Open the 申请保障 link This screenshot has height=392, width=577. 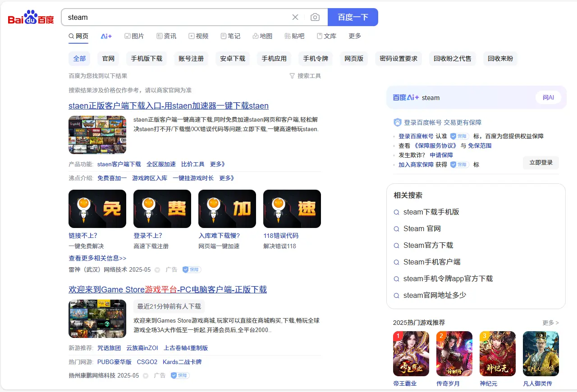(x=441, y=155)
